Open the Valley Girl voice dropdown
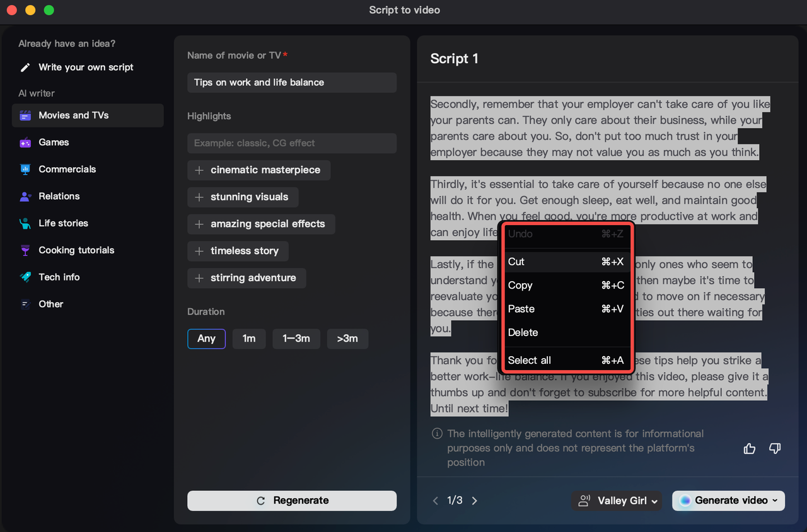This screenshot has height=532, width=807. [x=617, y=500]
